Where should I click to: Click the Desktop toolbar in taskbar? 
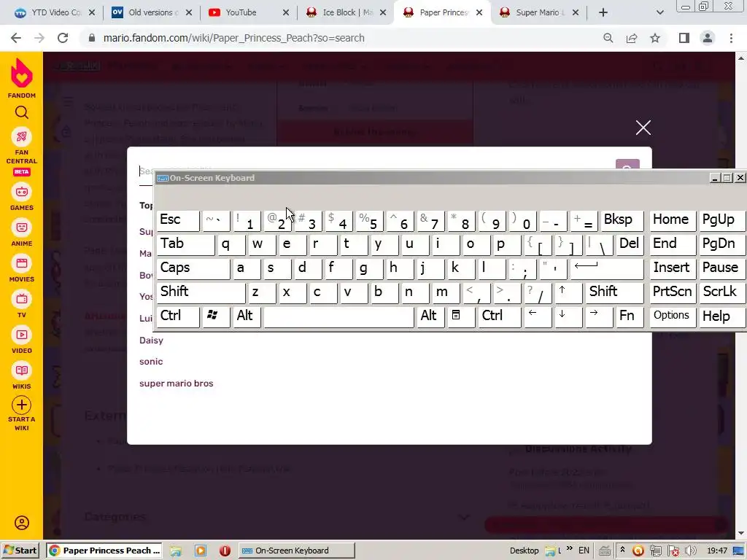pyautogui.click(x=524, y=551)
